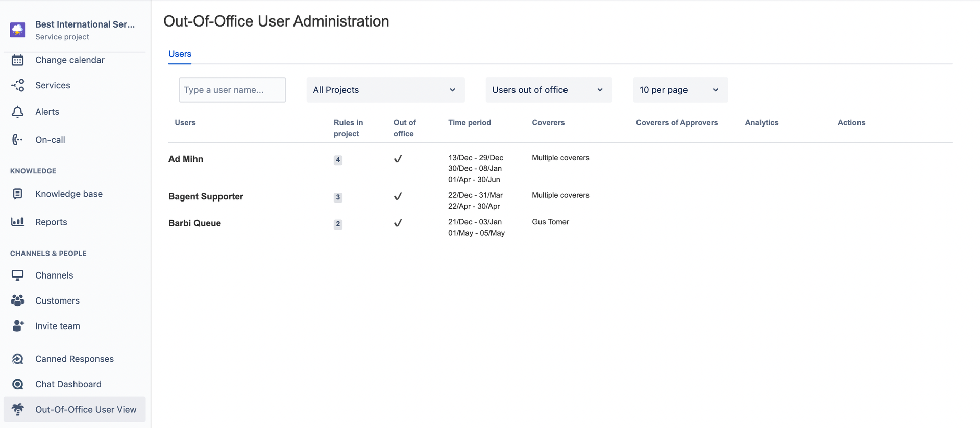Click rules badge 3 for Bagent Supporter
This screenshot has height=428, width=980.
coord(338,197)
